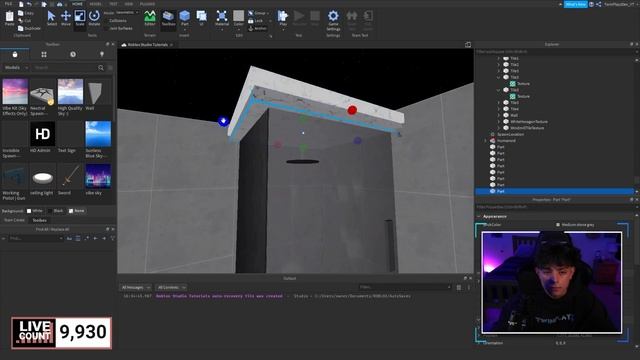Switch to the VIEW ribbon tab
640x360 pixels.
click(129, 4)
